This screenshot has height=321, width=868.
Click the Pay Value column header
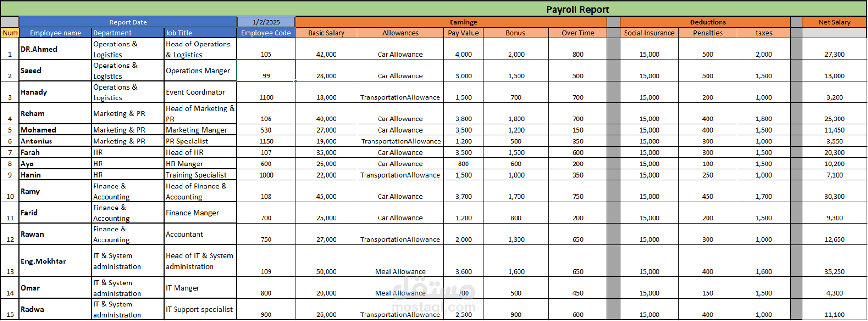pos(463,33)
